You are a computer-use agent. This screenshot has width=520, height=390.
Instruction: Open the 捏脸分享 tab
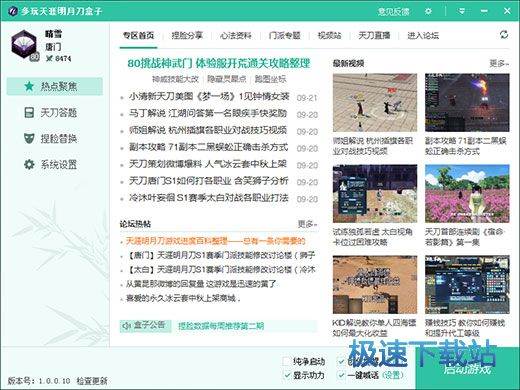pos(187,35)
